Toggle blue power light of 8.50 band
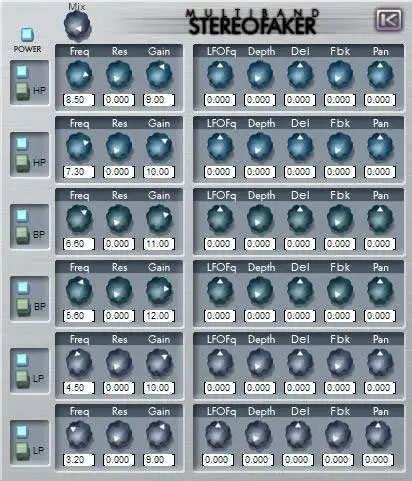 pyautogui.click(x=22, y=71)
